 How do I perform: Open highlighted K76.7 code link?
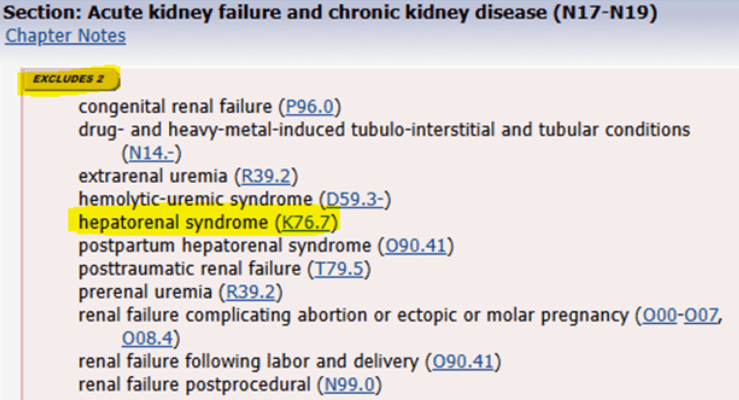pos(301,222)
